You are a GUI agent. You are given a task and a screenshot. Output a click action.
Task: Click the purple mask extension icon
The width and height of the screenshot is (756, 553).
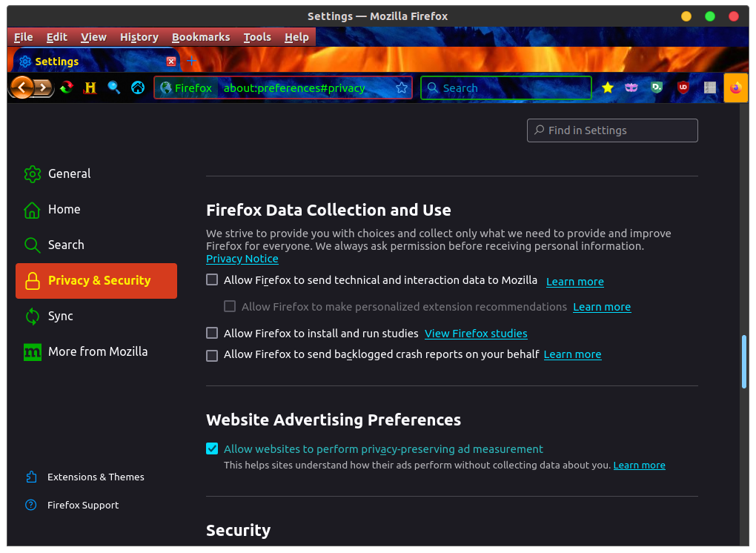point(631,87)
